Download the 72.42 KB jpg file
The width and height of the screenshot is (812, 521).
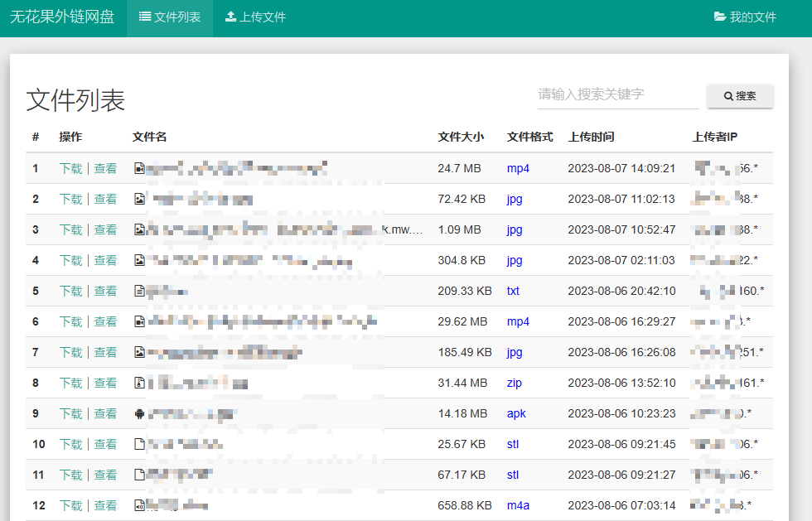click(71, 199)
